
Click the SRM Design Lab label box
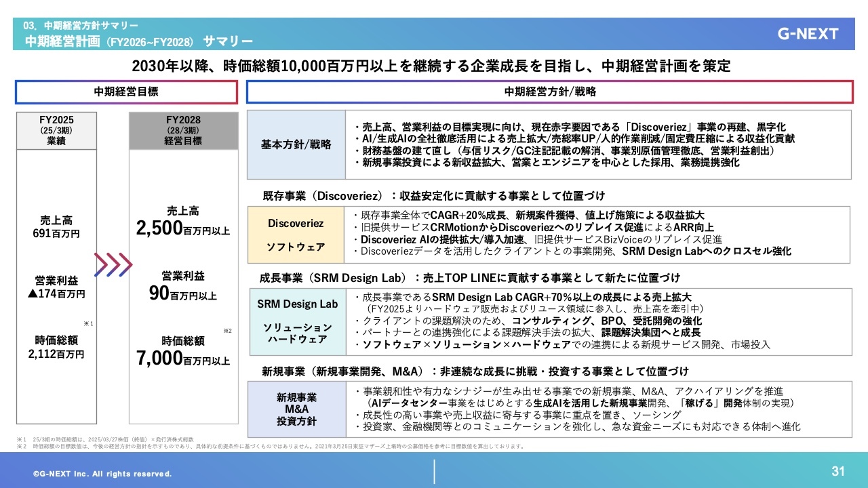click(296, 321)
